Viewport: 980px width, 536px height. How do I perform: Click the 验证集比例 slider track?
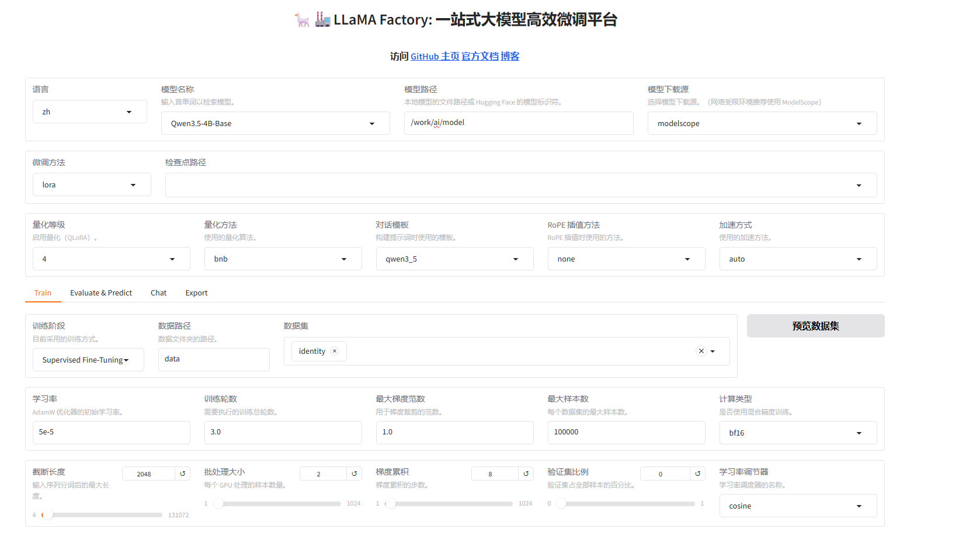[x=625, y=503]
